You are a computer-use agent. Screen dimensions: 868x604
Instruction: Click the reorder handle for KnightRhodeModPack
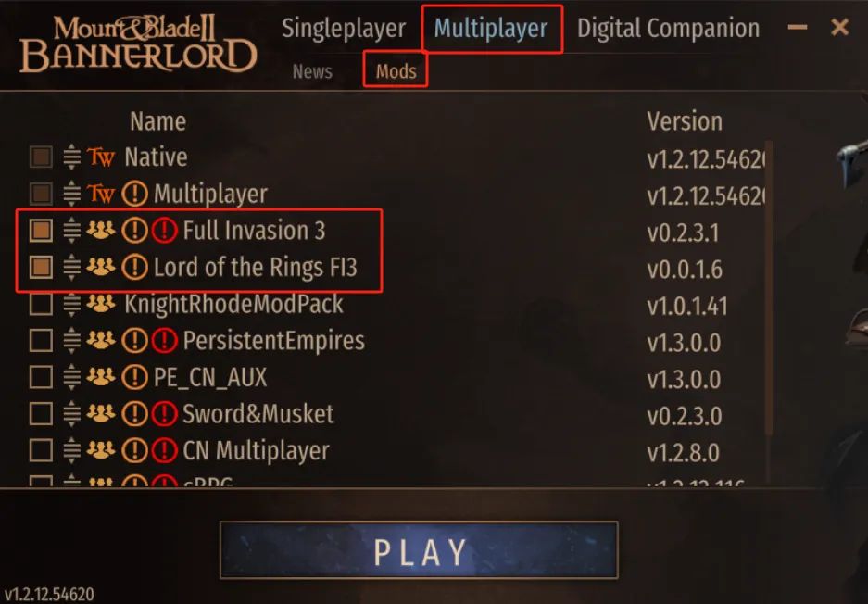72,304
